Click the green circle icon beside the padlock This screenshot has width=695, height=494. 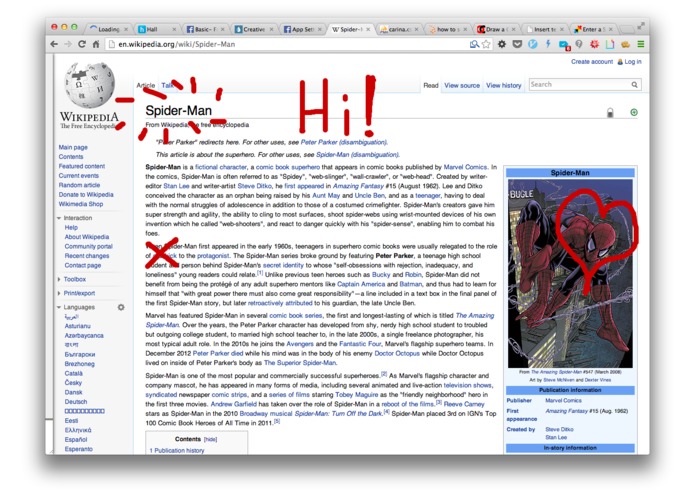pyautogui.click(x=634, y=112)
